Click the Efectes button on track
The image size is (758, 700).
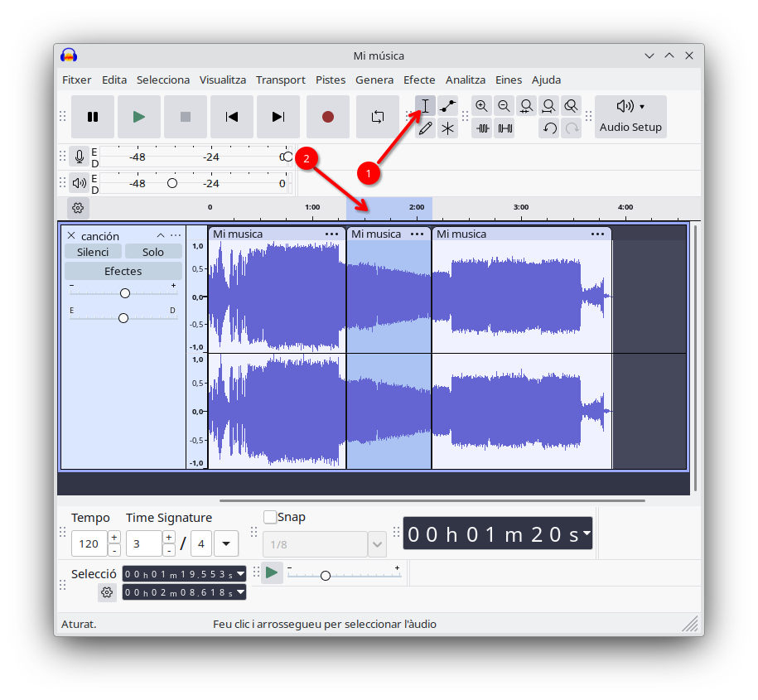click(x=123, y=271)
